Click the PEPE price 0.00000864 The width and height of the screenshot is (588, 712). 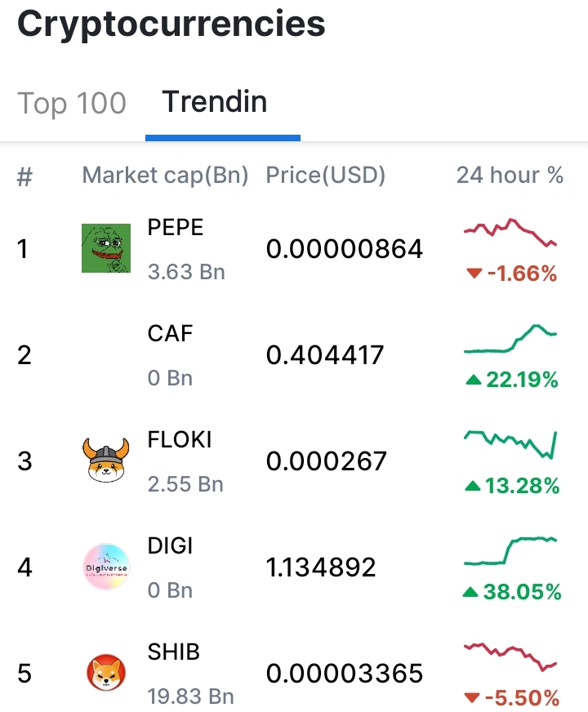pos(345,249)
